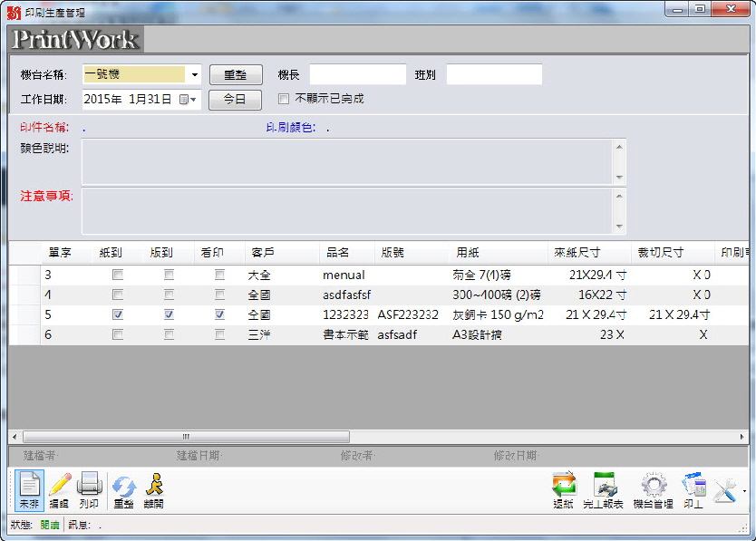
Task: Open the 退紙 return paper tool
Action: (563, 490)
